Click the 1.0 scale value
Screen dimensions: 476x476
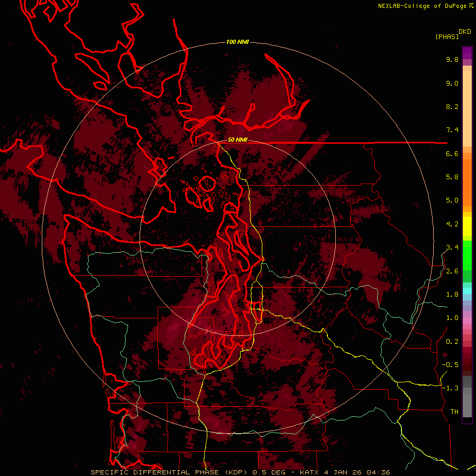pyautogui.click(x=452, y=318)
